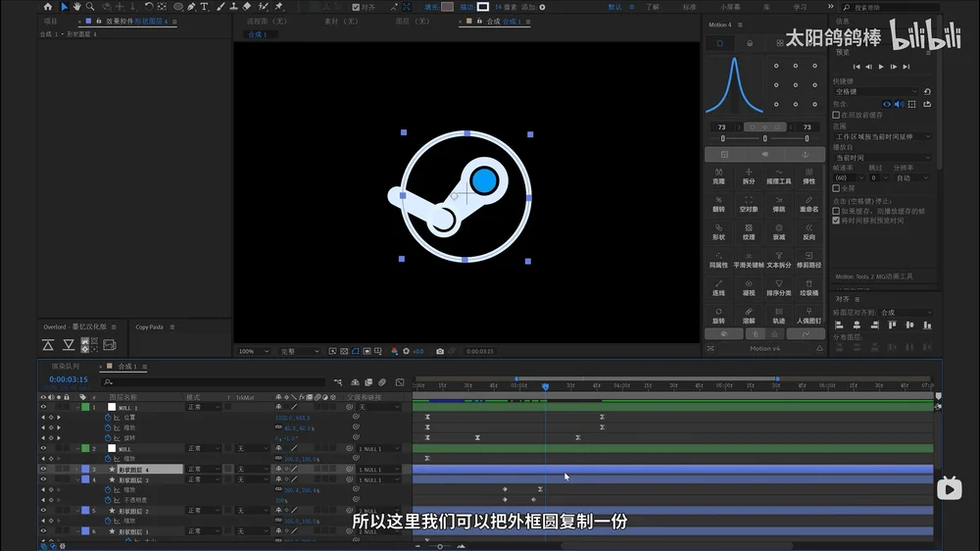Hide 形状图层 4 layer with eye icon
This screenshot has width=980, height=551.
43,469
